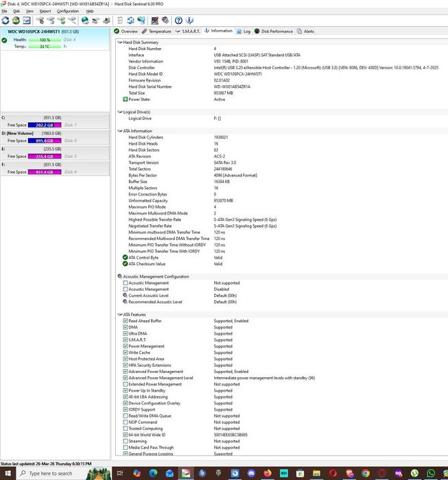Click the green check beside ATA Control Byte
448x480 pixels.
[125, 257]
